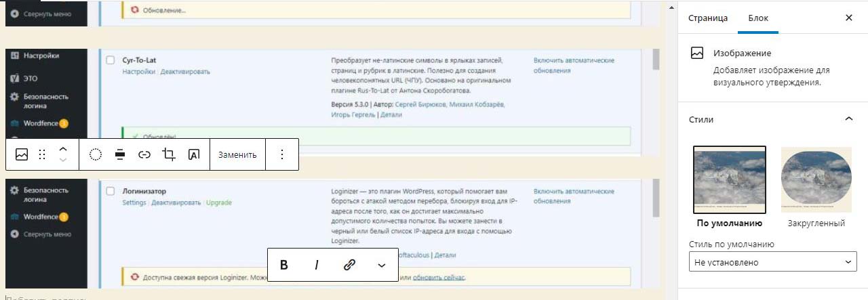Open the 'Стиль по умолчанию' dropdown

click(772, 262)
